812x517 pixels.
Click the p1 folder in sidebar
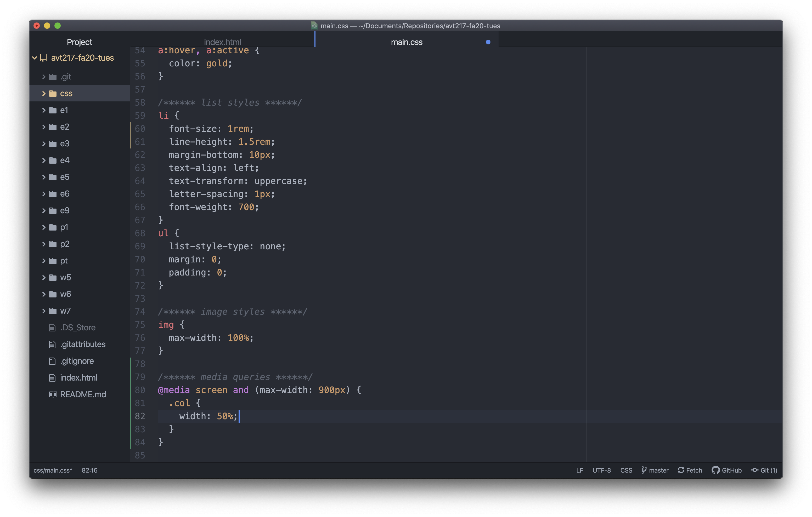(x=66, y=227)
